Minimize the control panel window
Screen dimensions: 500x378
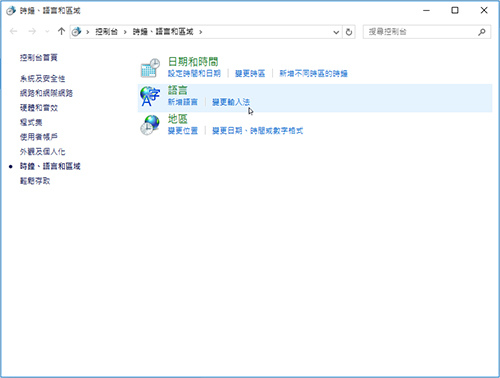tap(426, 11)
